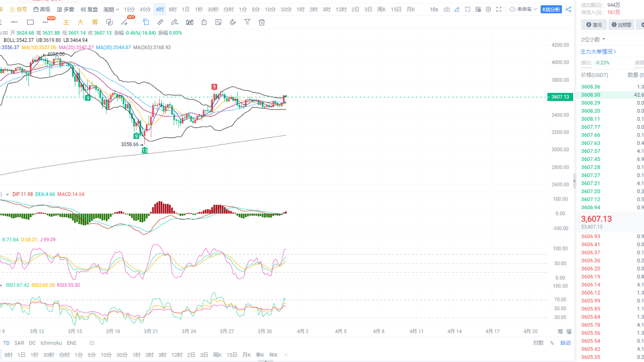Open more drawing tools ellipsis
Screen dimensions: 644x362
[45, 22]
